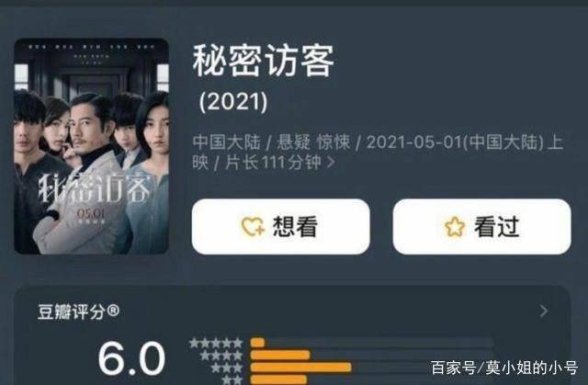Select the two-star rating row icons
588x385 pixels.
click(x=232, y=379)
